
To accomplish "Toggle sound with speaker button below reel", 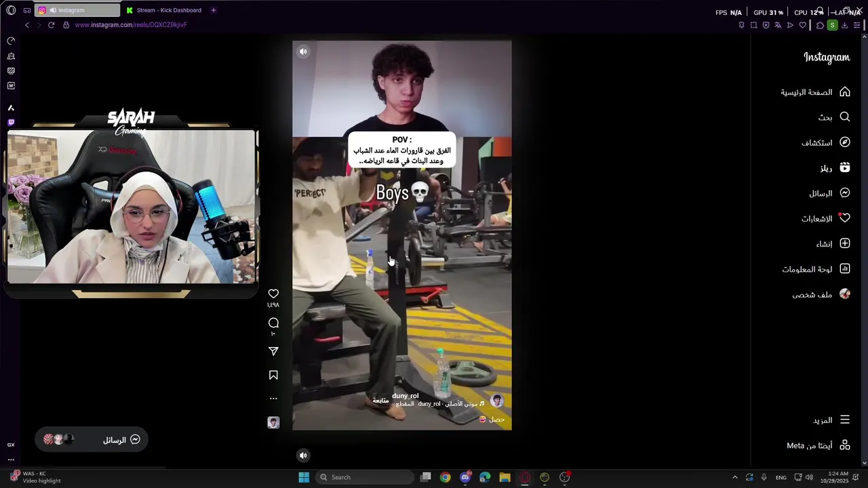I will click(x=303, y=455).
